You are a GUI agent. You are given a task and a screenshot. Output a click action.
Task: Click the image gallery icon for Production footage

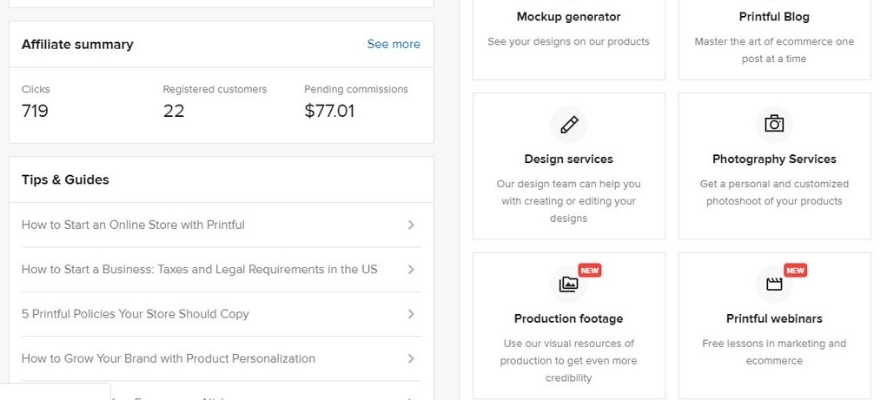(x=568, y=284)
